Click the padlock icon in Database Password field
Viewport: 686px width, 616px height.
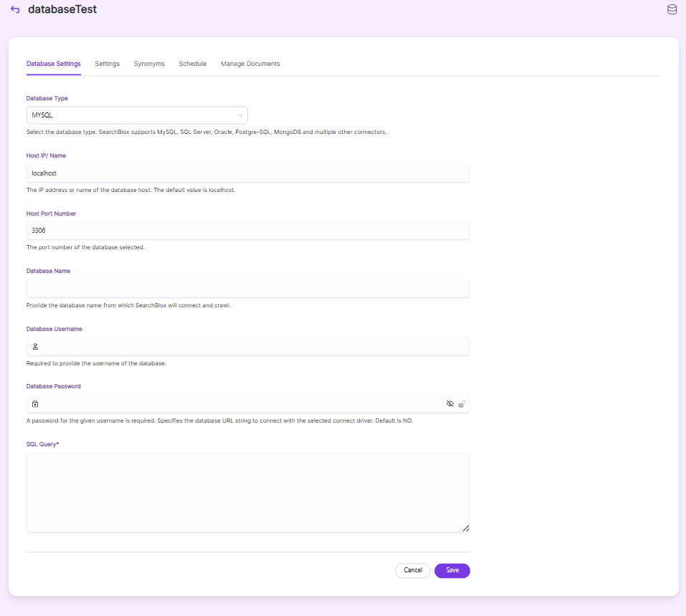coord(35,404)
